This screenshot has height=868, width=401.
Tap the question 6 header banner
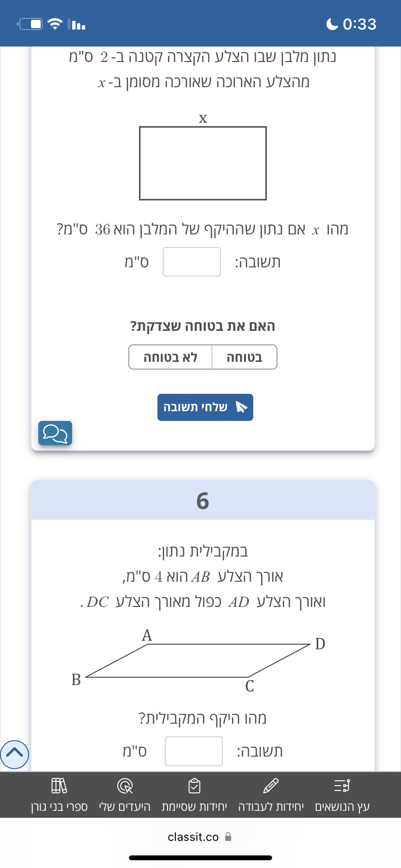203,500
